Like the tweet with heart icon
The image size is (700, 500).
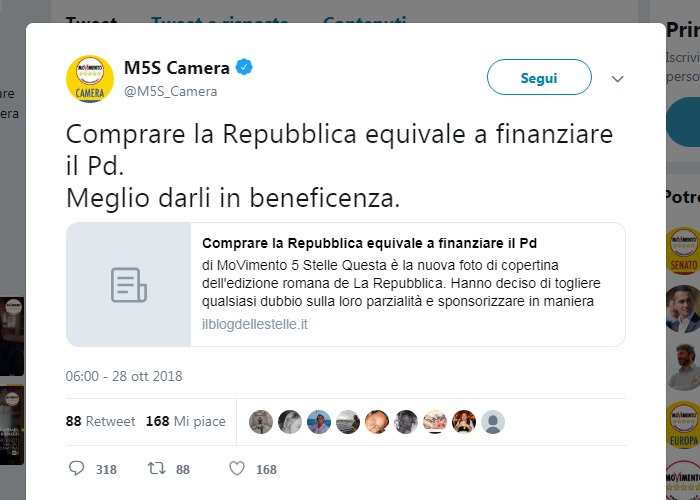click(237, 468)
